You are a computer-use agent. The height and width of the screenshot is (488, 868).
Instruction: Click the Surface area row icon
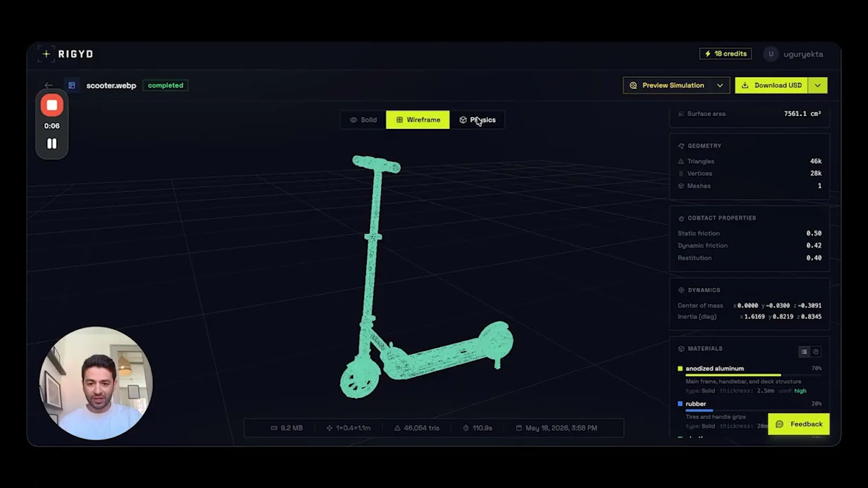681,114
